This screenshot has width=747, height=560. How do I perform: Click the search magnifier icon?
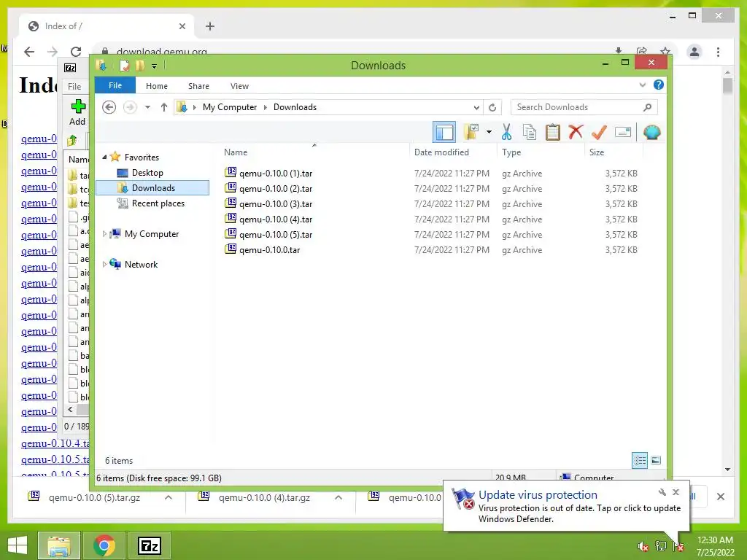(647, 107)
